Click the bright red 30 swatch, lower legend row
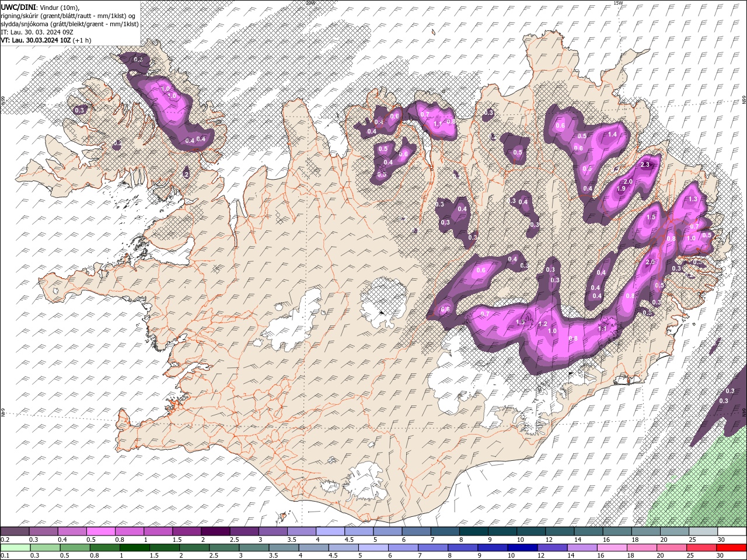The width and height of the screenshot is (747, 560). coord(732,548)
